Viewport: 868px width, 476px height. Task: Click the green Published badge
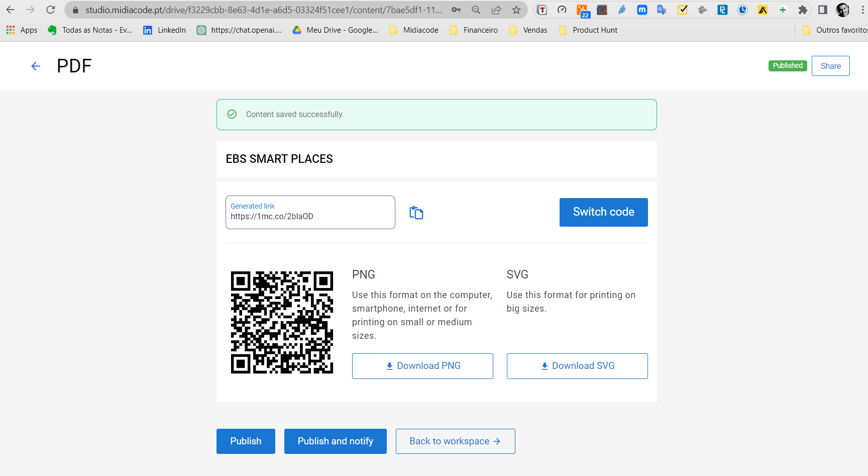click(x=788, y=66)
